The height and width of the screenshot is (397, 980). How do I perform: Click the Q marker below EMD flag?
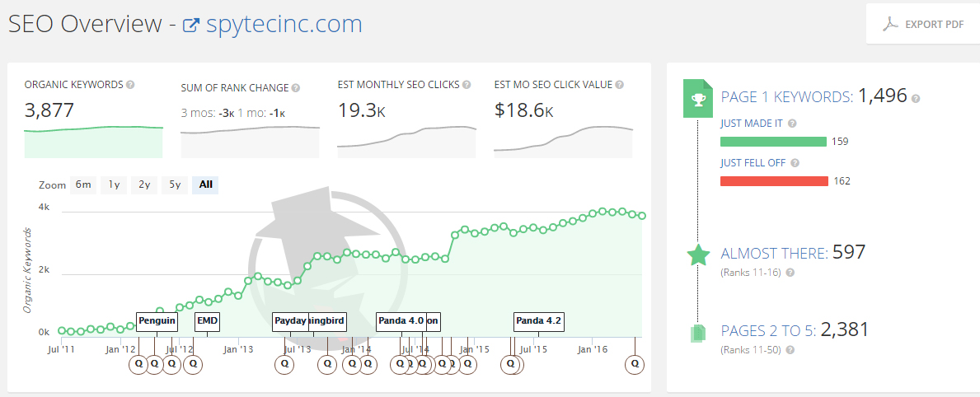click(193, 363)
